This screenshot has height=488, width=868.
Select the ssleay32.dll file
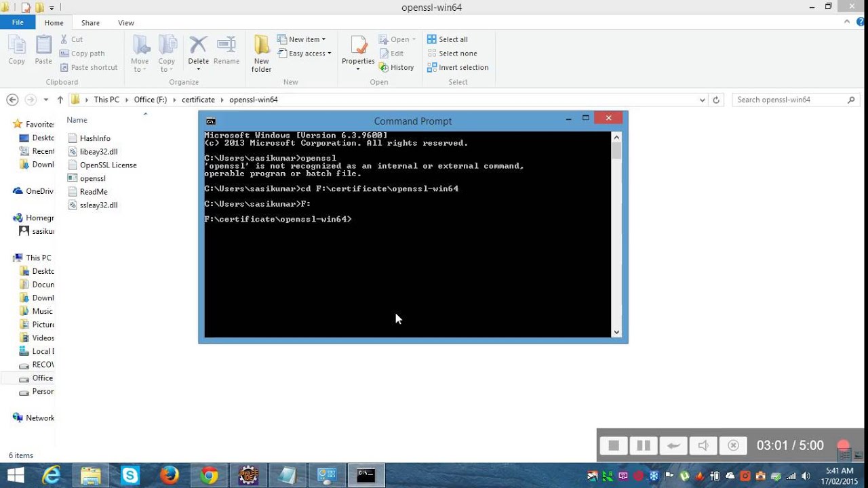coord(99,205)
